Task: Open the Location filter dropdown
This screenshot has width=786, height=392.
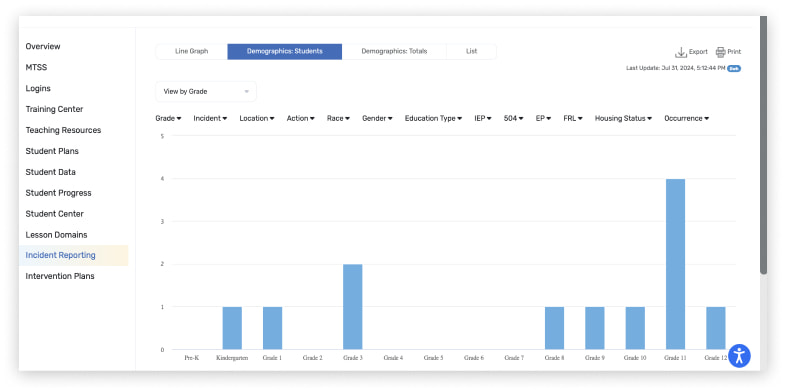Action: click(x=257, y=119)
